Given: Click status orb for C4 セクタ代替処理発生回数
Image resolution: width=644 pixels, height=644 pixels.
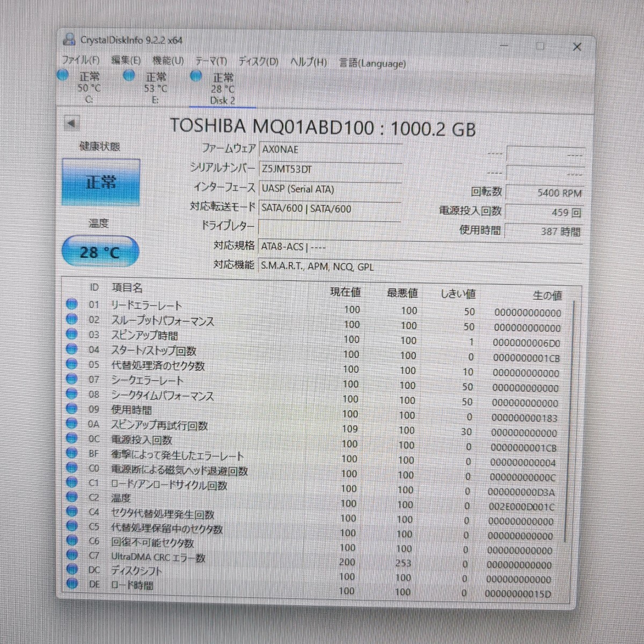Looking at the screenshot, I should pyautogui.click(x=71, y=511).
